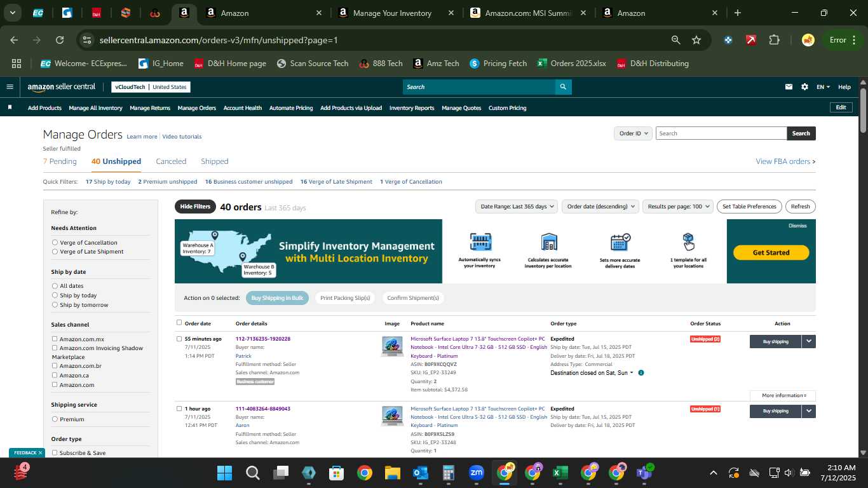Open Excel from the taskbar
The width and height of the screenshot is (868, 488).
pyautogui.click(x=560, y=473)
